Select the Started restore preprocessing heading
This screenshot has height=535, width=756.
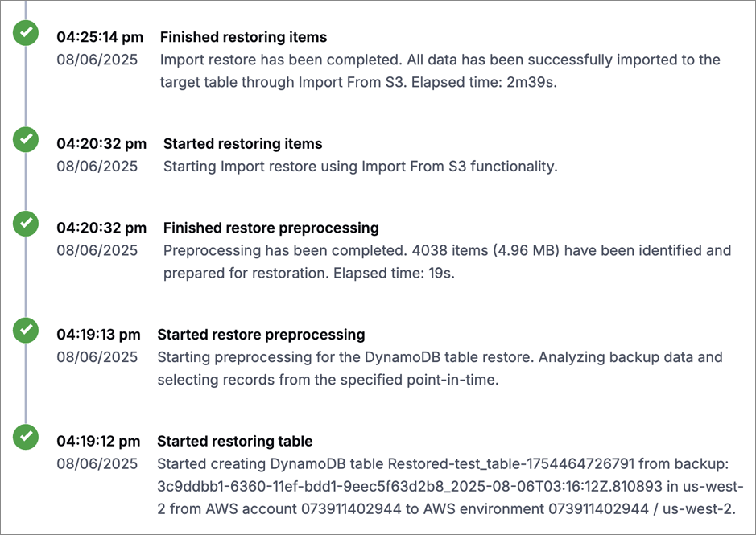(x=261, y=335)
